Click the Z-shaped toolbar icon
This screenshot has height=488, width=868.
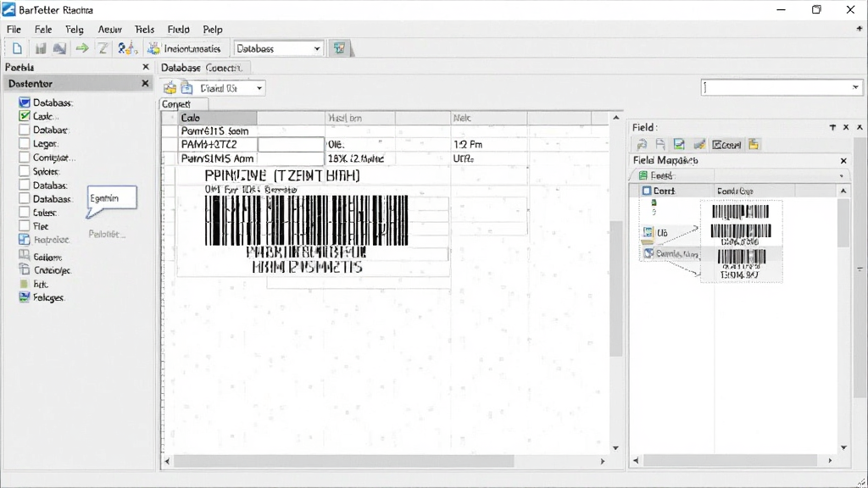pos(103,48)
